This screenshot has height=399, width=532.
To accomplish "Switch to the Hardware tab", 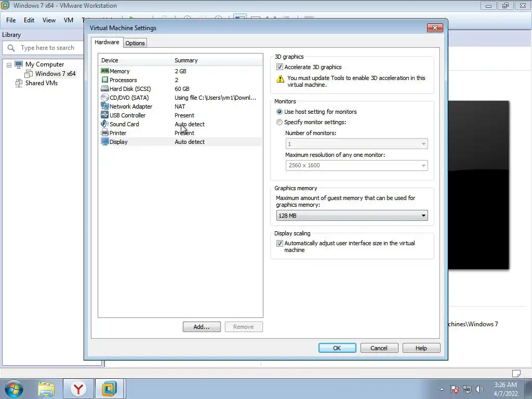I will click(x=107, y=42).
